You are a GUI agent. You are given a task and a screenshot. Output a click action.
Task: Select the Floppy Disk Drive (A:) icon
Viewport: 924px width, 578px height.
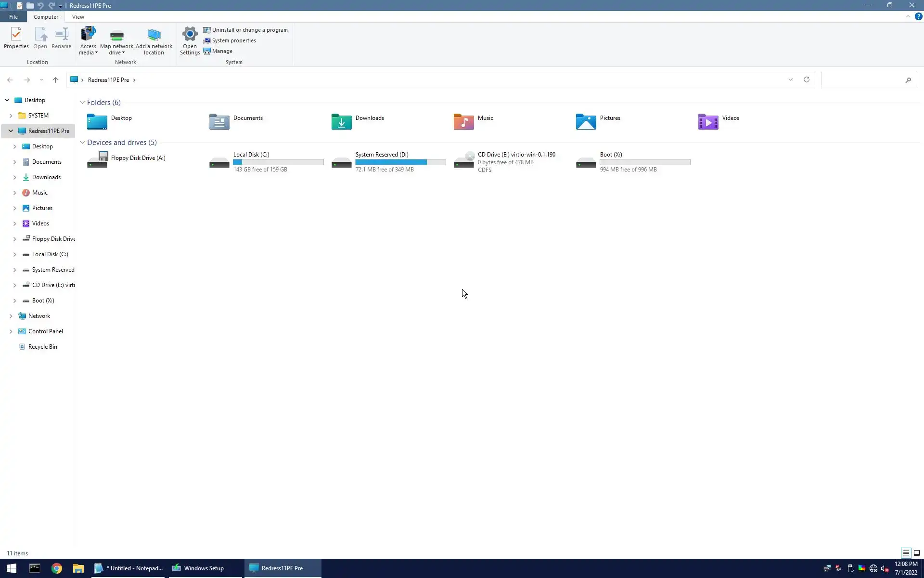point(97,159)
